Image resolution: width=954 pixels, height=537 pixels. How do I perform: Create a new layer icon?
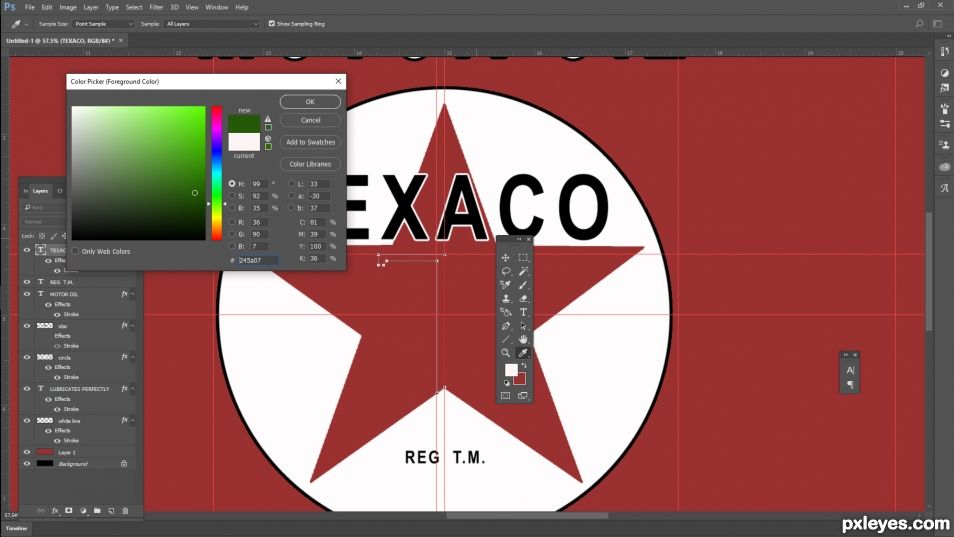(x=111, y=511)
